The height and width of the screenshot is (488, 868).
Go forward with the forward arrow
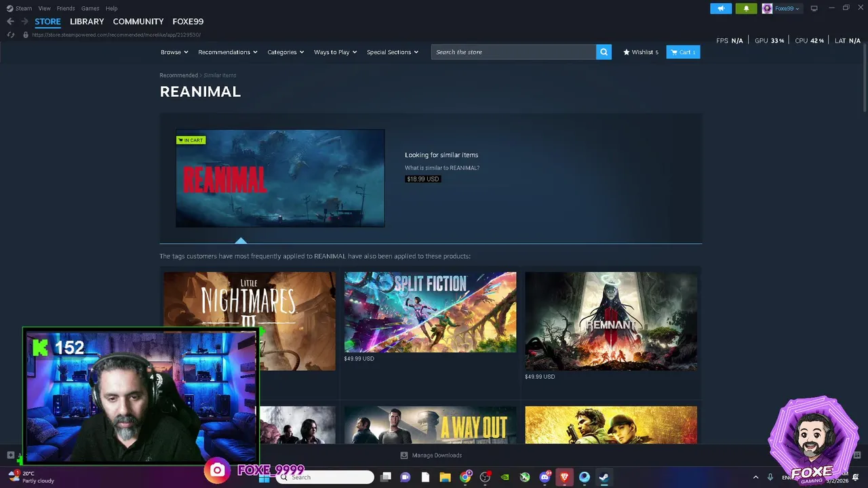pos(24,22)
